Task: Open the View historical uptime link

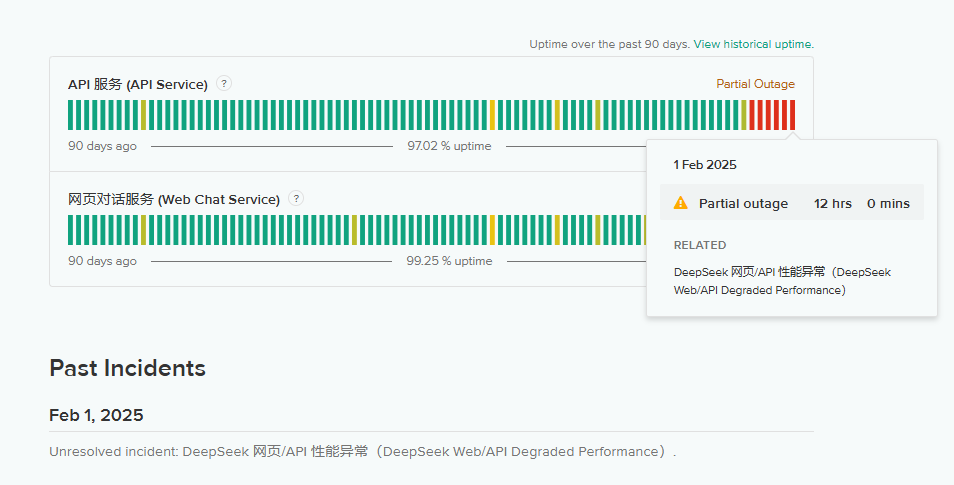Action: tap(753, 44)
